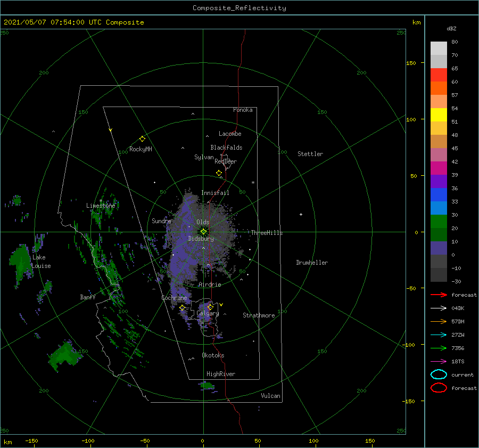
Task: Click the yellow diamond marker near RockyMH
Action: coord(142,139)
